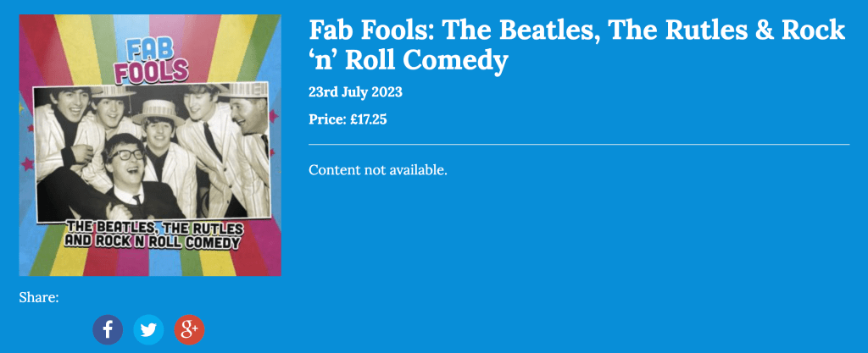868x353 pixels.
Task: Click poster caption "And Rock N Roll Comedy" line
Action: (x=154, y=242)
